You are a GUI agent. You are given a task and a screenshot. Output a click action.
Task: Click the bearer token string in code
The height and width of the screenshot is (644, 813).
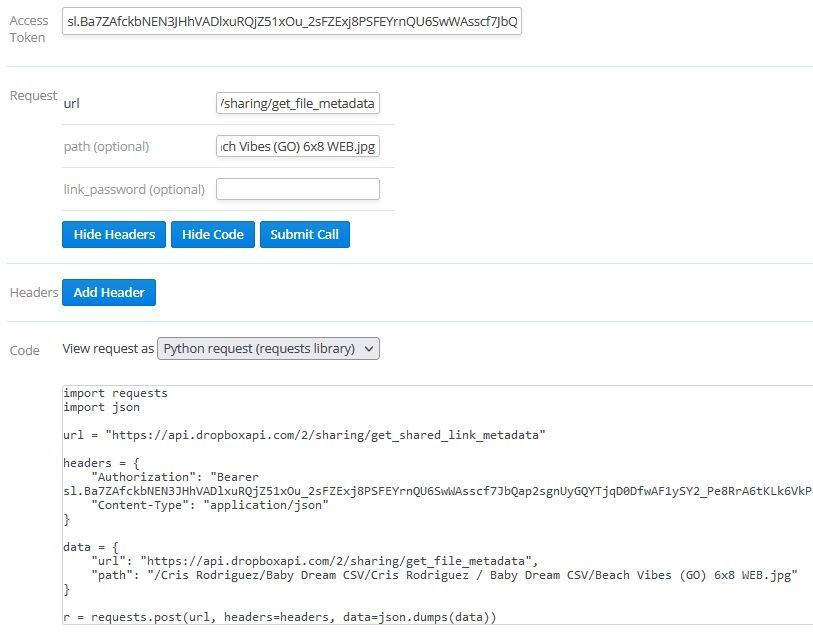pyautogui.click(x=438, y=491)
